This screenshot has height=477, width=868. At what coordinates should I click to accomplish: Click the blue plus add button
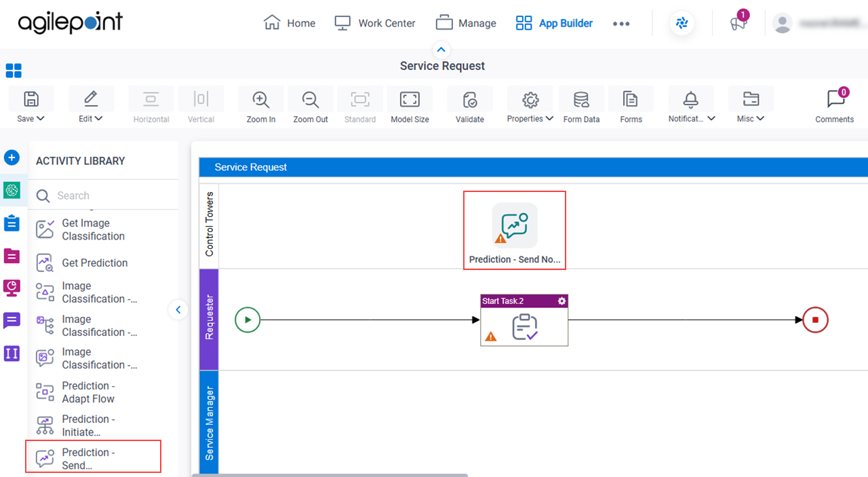pyautogui.click(x=12, y=158)
